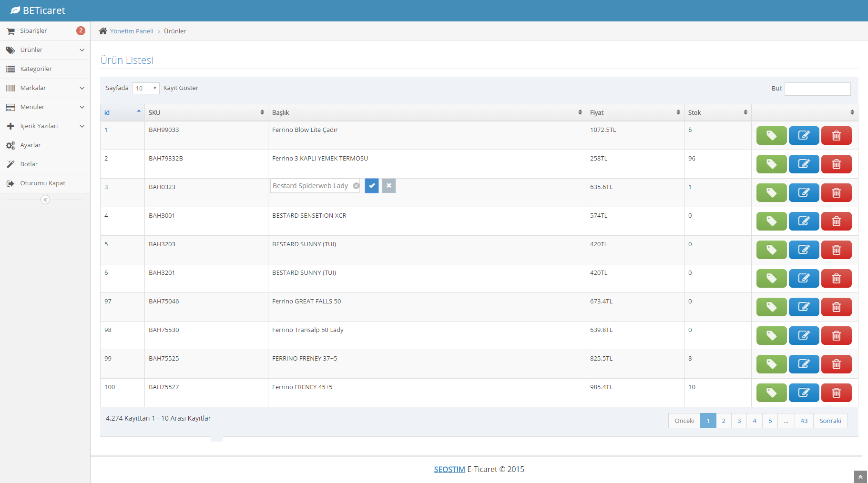Expand the Markalar sidebar menu
This screenshot has width=868, height=483.
point(45,88)
